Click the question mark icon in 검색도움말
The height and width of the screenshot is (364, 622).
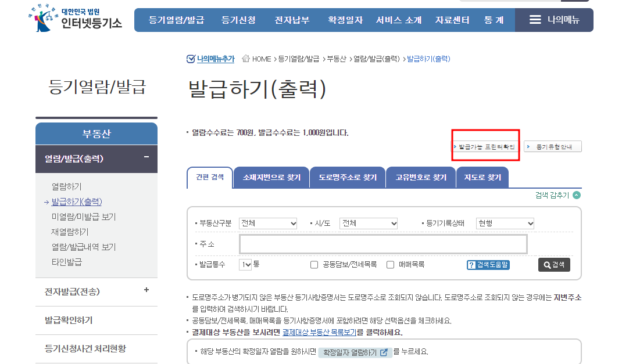pos(471,265)
